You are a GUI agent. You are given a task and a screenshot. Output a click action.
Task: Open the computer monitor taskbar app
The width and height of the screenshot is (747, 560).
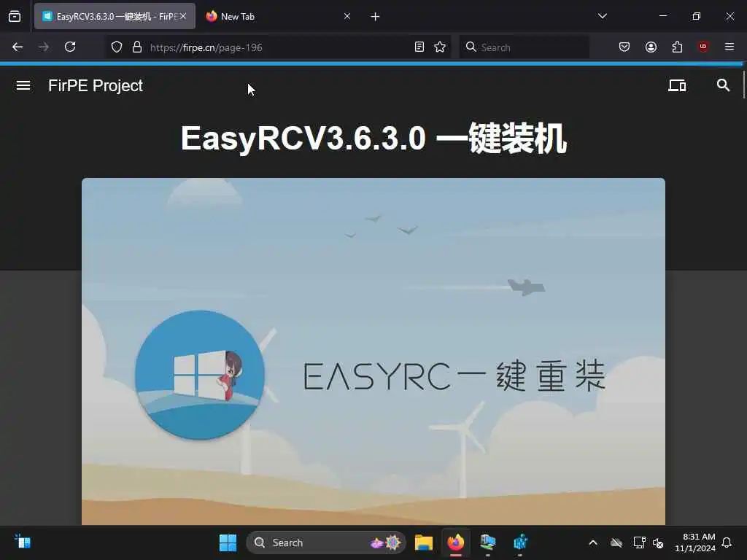tap(488, 542)
